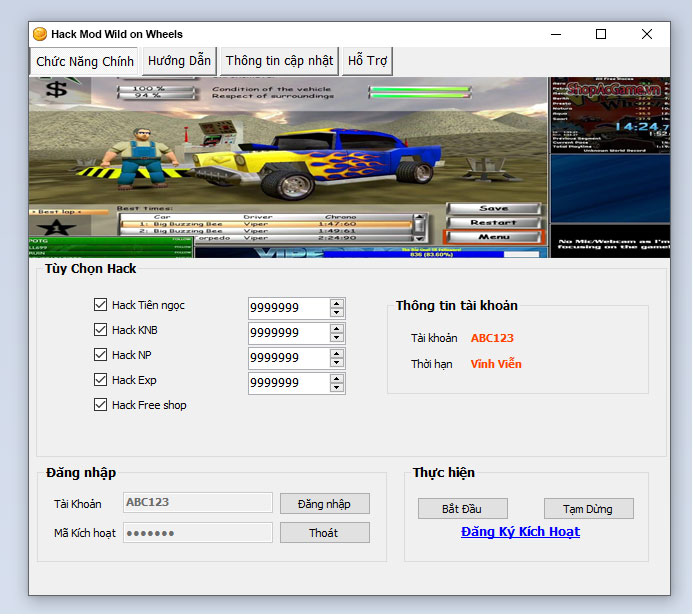The width and height of the screenshot is (693, 616).
Task: Uncheck the Hack Free shop option
Action: 100,405
